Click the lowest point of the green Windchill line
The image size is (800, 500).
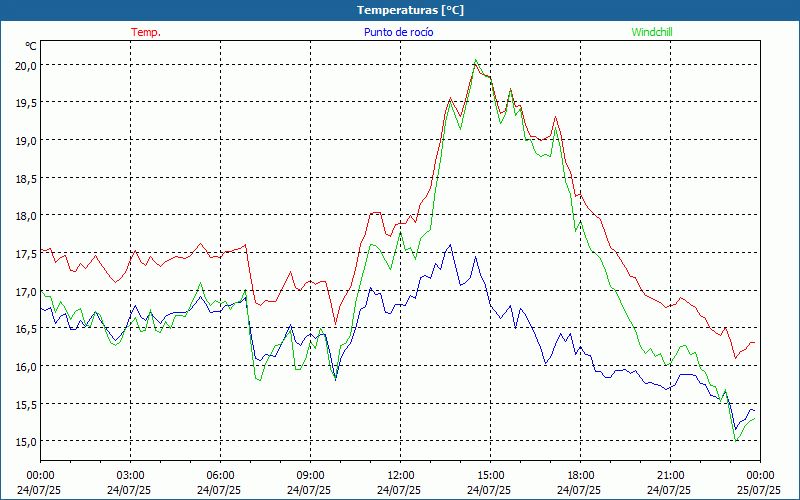pyautogui.click(x=735, y=440)
